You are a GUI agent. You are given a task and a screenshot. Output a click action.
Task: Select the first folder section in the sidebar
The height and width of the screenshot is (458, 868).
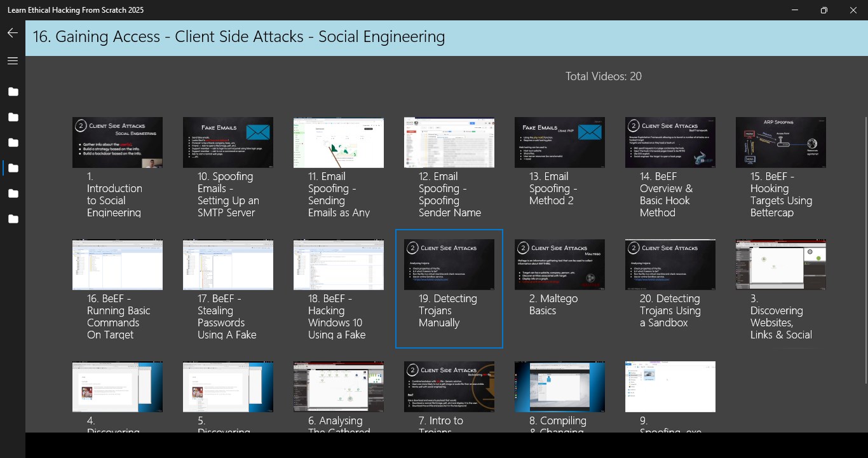[x=13, y=92]
